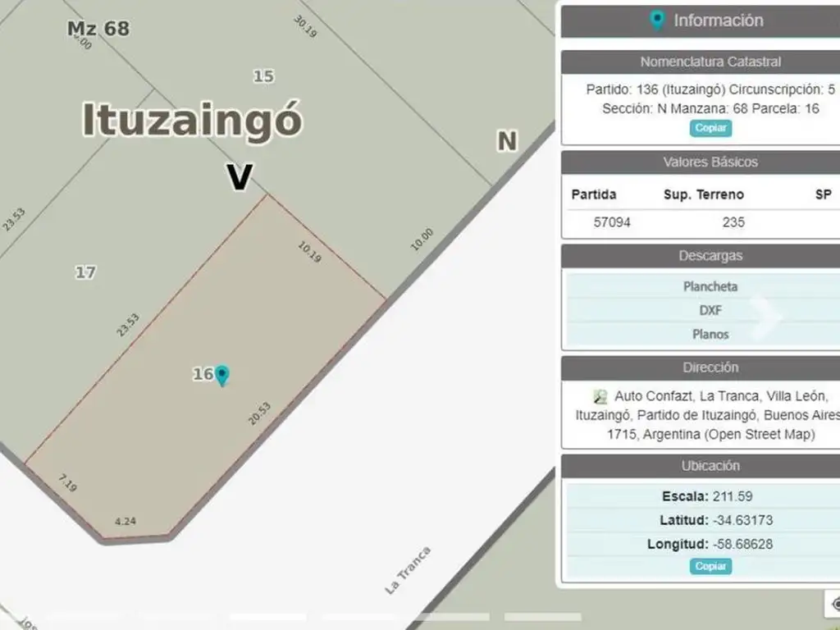Image resolution: width=840 pixels, height=630 pixels.
Task: Select the Dirección section header
Action: coord(710,367)
